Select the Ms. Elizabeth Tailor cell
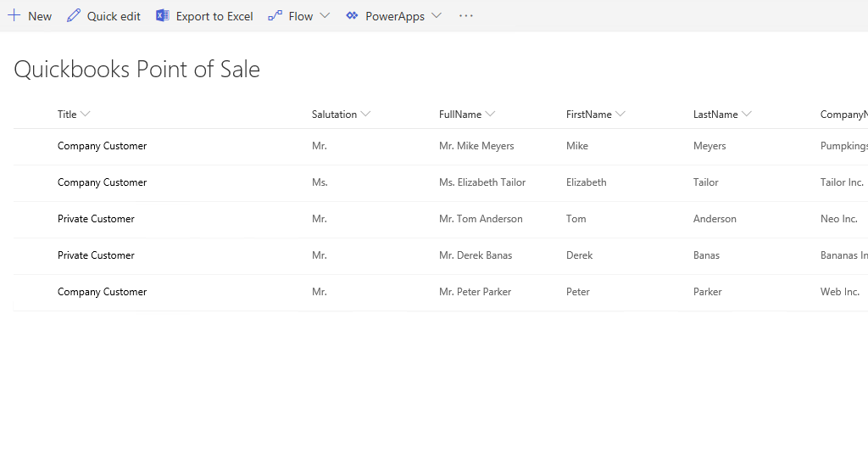Viewport: 868px width, 476px height. (482, 182)
